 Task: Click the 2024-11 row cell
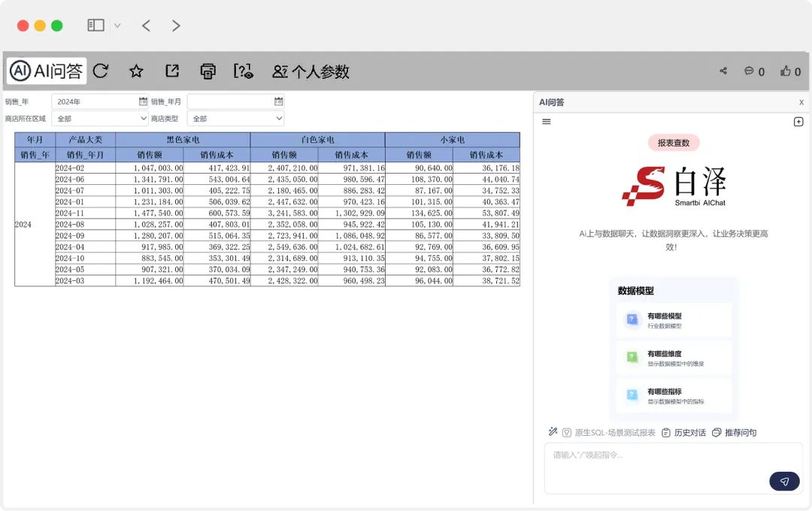(x=85, y=213)
